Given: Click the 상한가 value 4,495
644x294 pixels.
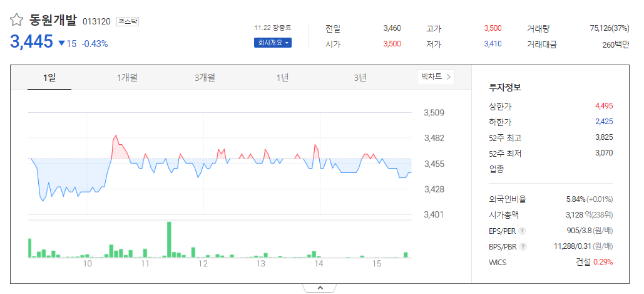Looking at the screenshot, I should (604, 106).
